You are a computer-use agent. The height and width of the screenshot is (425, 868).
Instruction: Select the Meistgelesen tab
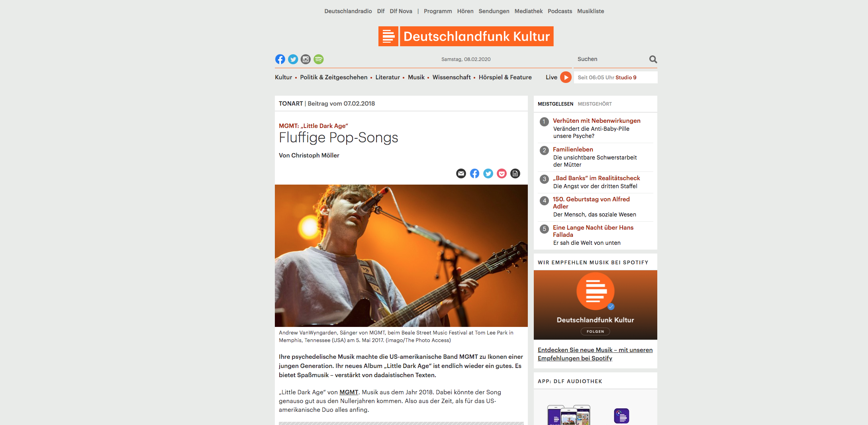[555, 104]
